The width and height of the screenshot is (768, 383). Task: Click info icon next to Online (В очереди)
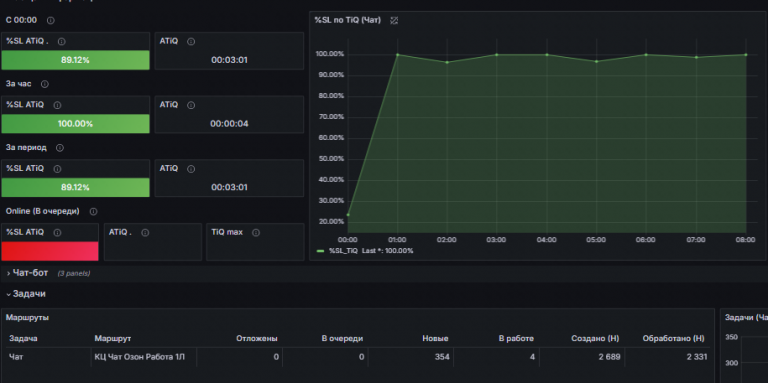tap(93, 212)
